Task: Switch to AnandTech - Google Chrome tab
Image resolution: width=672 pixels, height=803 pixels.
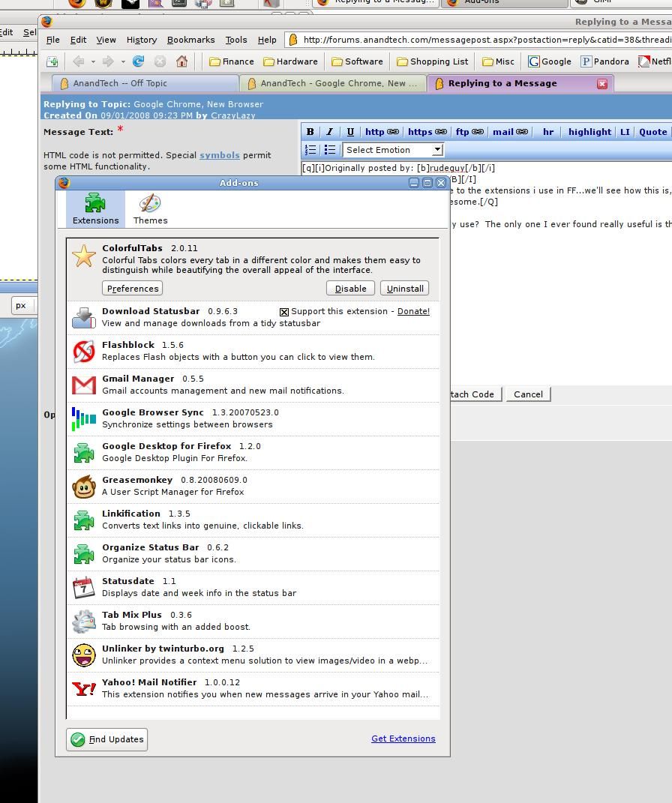Action: pos(333,83)
